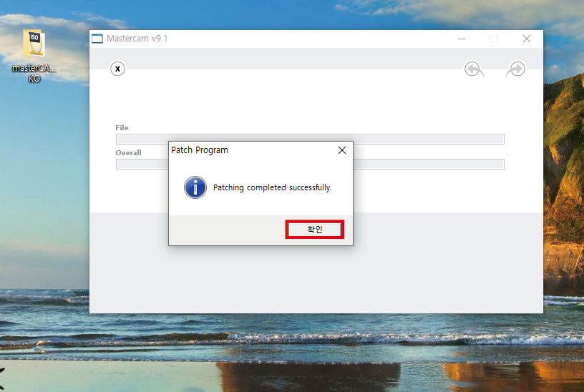This screenshot has width=584, height=392.
Task: Confirm the patch dialog with 확인 button
Action: 315,230
